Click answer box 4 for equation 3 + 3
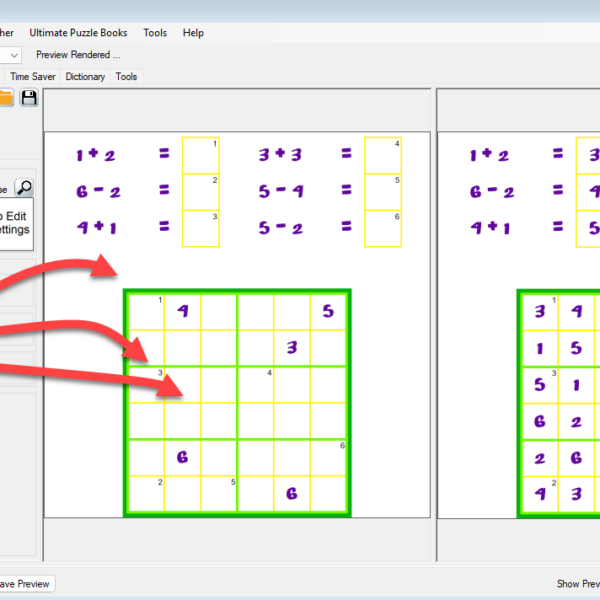The width and height of the screenshot is (600, 600). click(x=383, y=155)
